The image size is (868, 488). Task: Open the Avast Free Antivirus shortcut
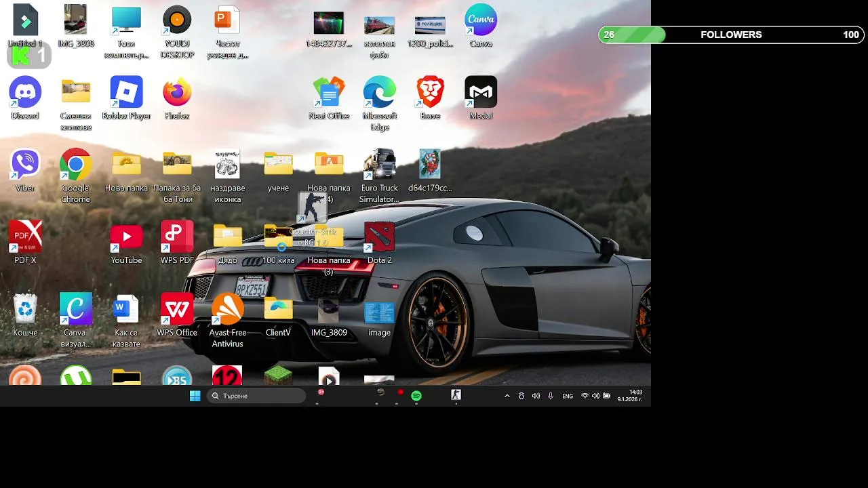pos(228,310)
